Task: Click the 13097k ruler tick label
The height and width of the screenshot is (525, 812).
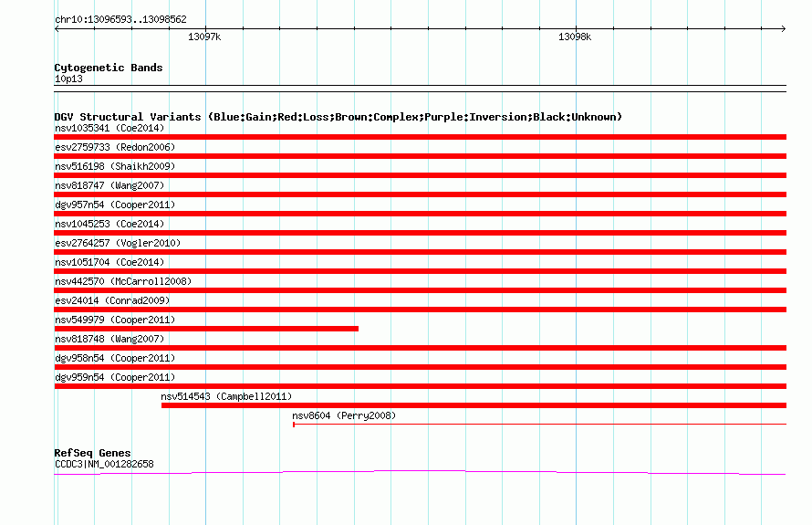Action: 204,37
